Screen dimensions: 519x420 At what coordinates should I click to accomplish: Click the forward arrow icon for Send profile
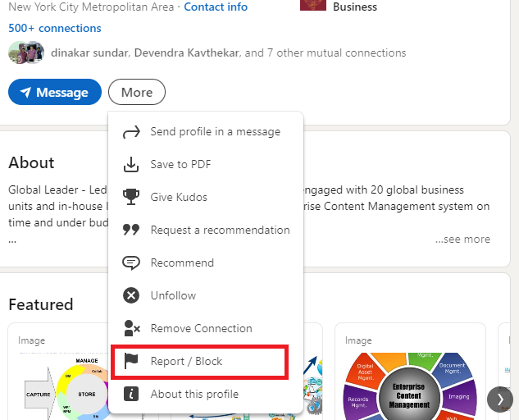pos(131,132)
